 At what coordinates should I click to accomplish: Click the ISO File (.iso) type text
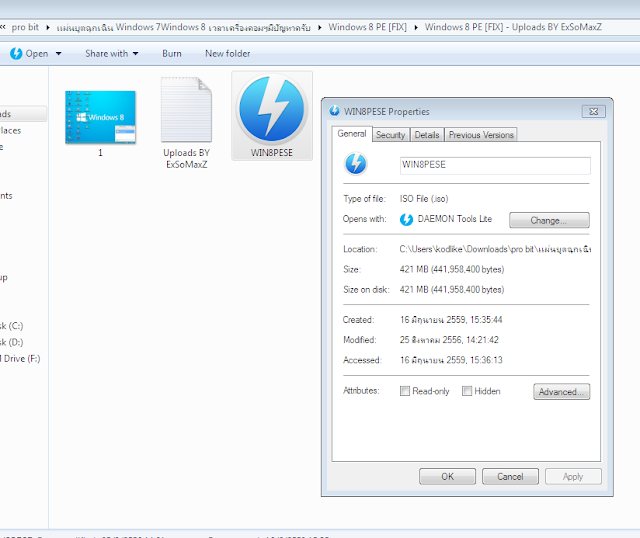pyautogui.click(x=424, y=199)
